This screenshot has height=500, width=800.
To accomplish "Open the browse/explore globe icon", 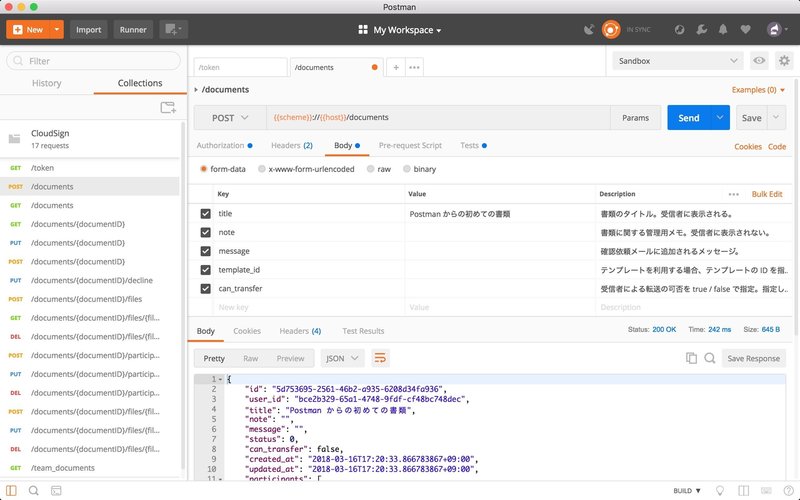I will (679, 30).
